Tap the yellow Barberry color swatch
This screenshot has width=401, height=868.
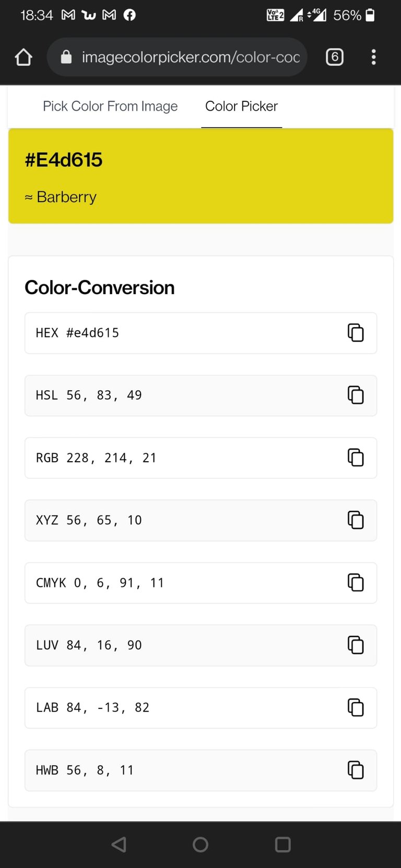coord(261,176)
